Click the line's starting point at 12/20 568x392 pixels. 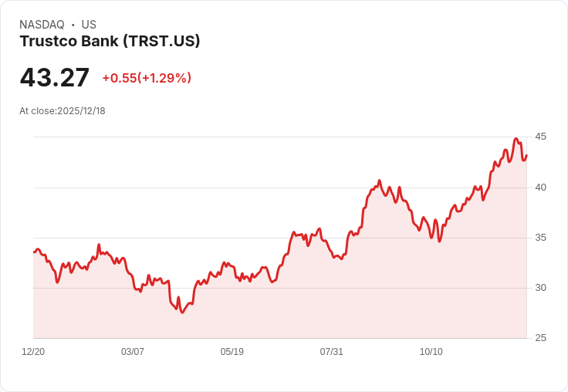[34, 252]
